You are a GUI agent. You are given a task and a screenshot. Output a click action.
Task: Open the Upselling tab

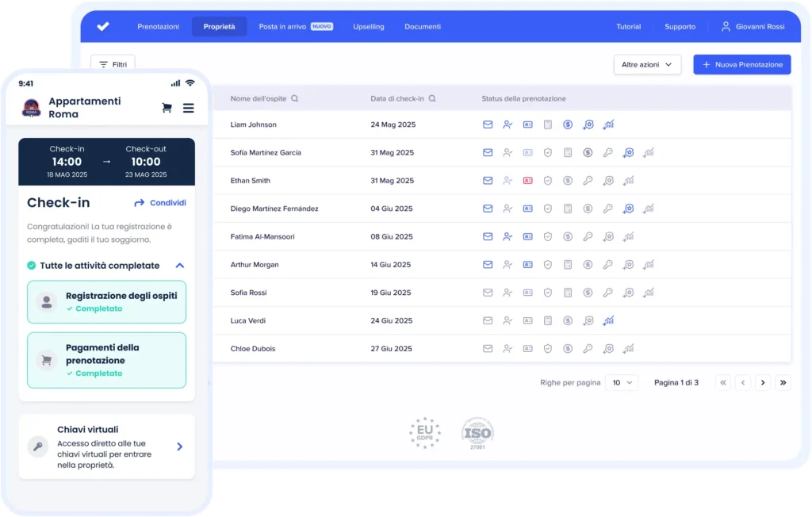pyautogui.click(x=368, y=27)
